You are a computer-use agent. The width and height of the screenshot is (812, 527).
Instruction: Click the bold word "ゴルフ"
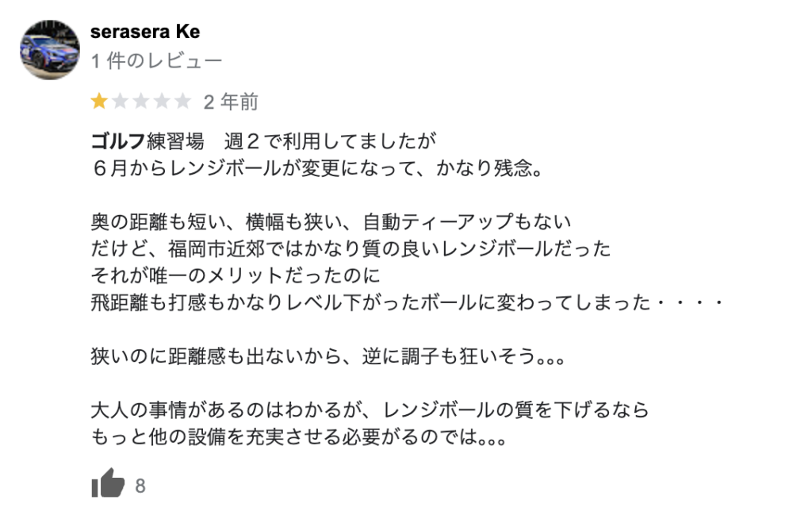tap(118, 142)
